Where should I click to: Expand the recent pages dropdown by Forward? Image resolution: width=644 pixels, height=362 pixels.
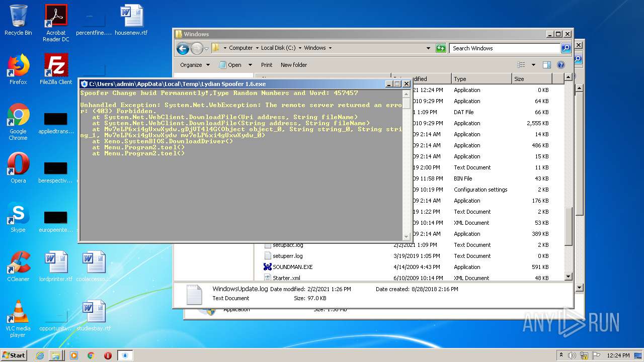coord(206,48)
